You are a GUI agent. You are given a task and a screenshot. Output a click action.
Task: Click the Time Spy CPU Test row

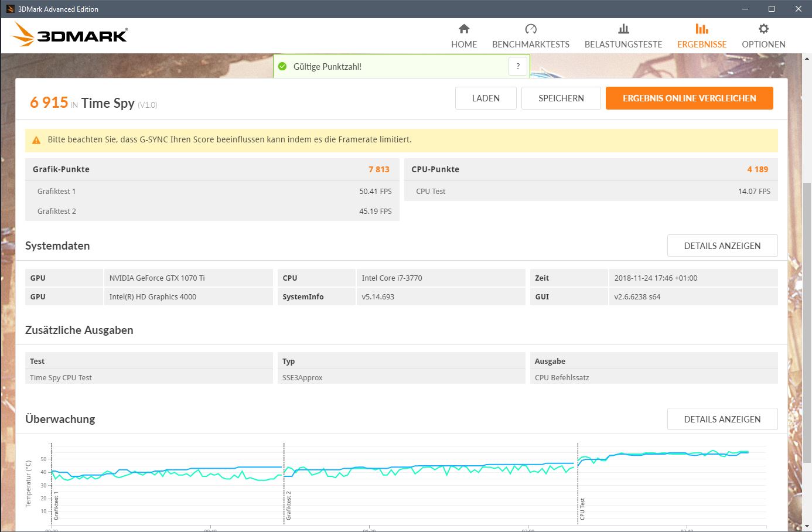149,378
